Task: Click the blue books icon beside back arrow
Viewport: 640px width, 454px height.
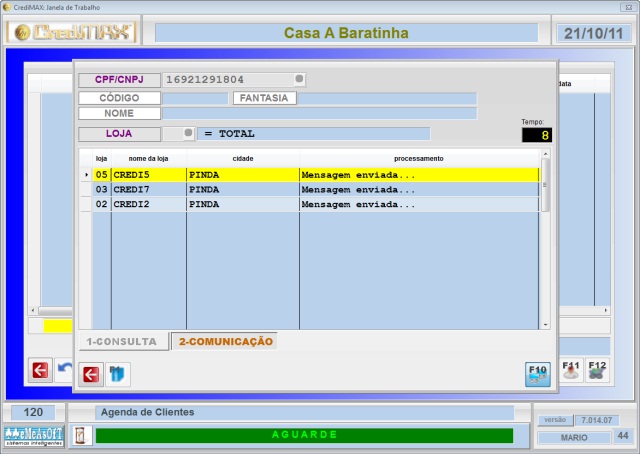Action: (117, 375)
